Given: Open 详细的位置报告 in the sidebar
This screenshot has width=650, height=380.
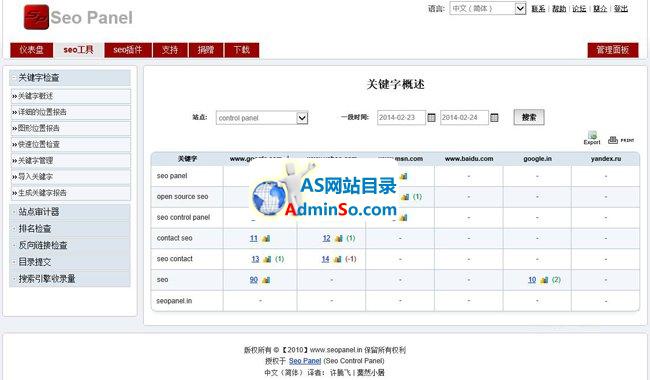Looking at the screenshot, I should (70, 112).
